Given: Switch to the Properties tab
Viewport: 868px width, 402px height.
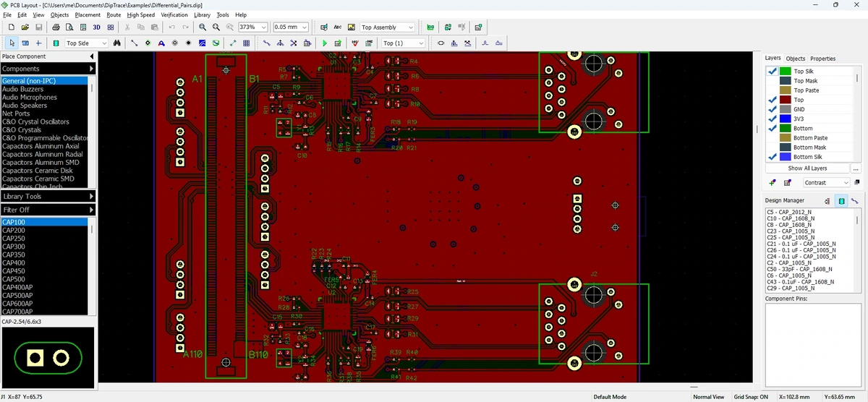Looking at the screenshot, I should pos(822,59).
